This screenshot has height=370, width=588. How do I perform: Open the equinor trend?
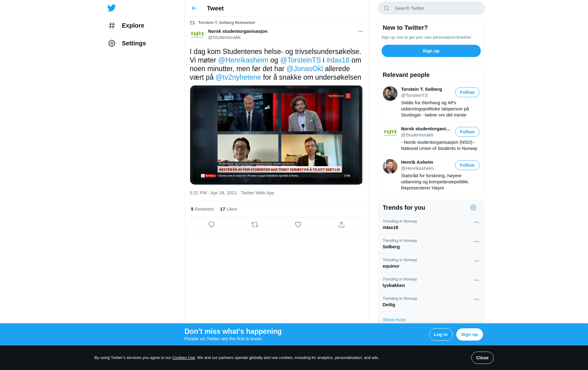[431, 263]
